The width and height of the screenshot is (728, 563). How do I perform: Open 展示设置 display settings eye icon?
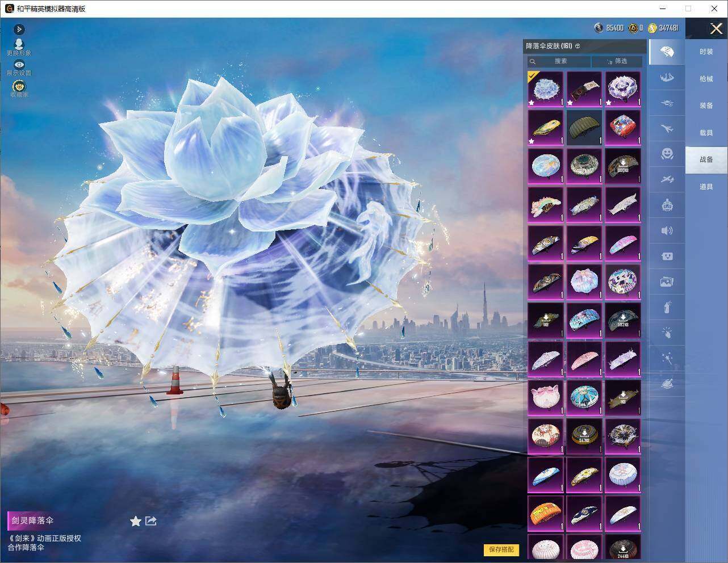19,68
